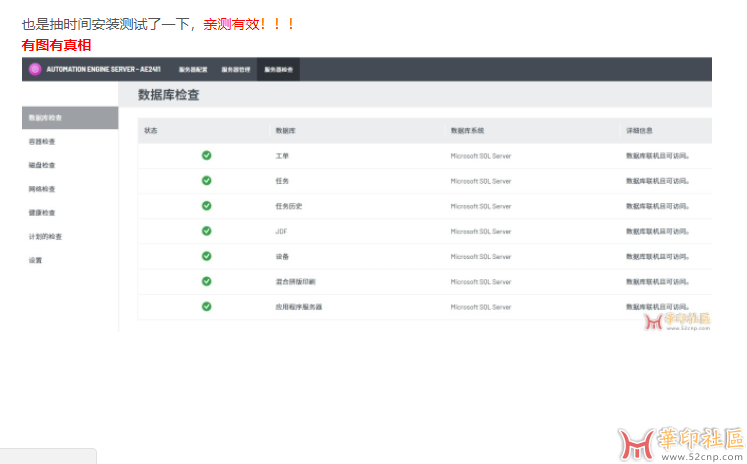Click green status check for JDF row
The width and height of the screenshot is (747, 464).
point(206,231)
